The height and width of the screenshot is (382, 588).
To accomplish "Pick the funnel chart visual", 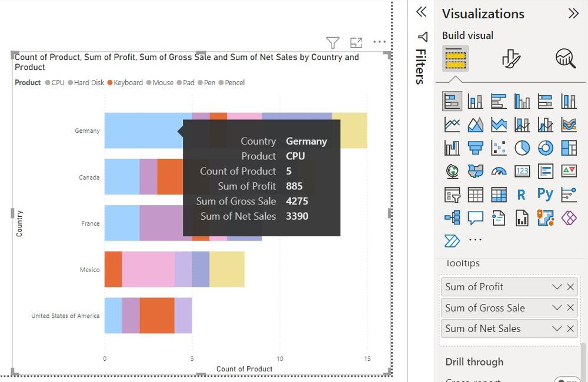I will [475, 148].
